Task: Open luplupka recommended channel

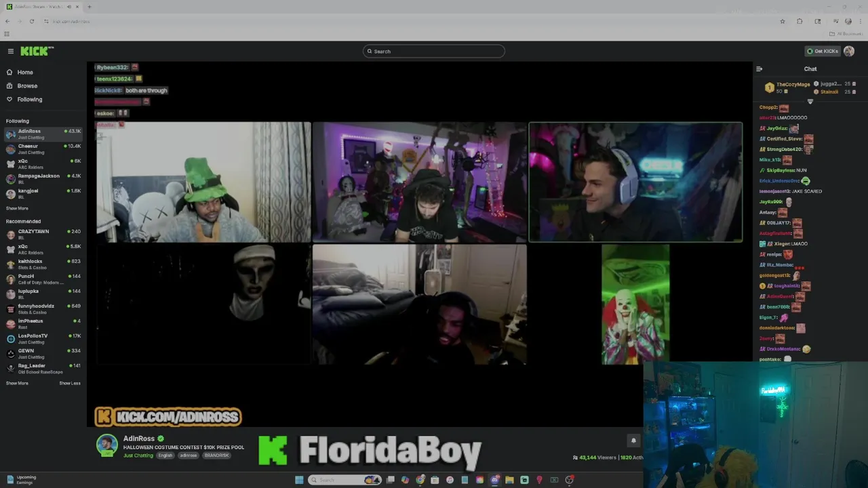Action: click(43, 294)
